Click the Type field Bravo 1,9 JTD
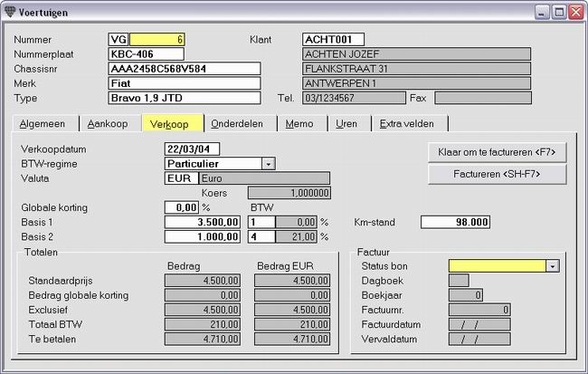The height and width of the screenshot is (374, 588). (185, 98)
